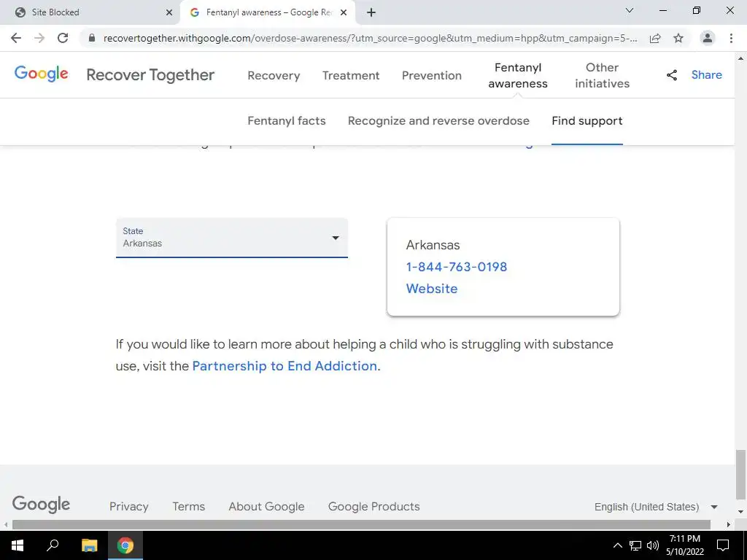Open the About Google footer link
Viewport: 747px width, 560px height.
point(266,507)
